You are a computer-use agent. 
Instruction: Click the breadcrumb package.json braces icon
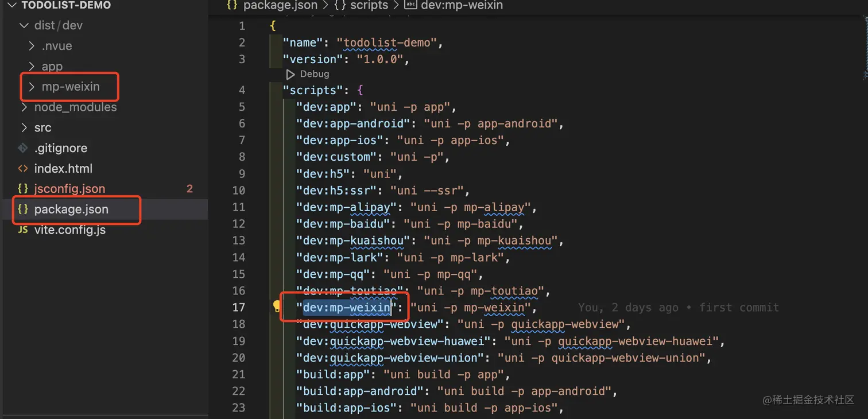pyautogui.click(x=232, y=5)
